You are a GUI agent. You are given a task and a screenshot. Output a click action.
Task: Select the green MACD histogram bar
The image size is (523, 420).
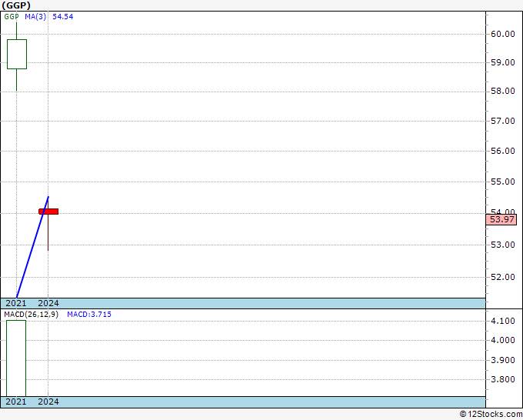click(16, 358)
